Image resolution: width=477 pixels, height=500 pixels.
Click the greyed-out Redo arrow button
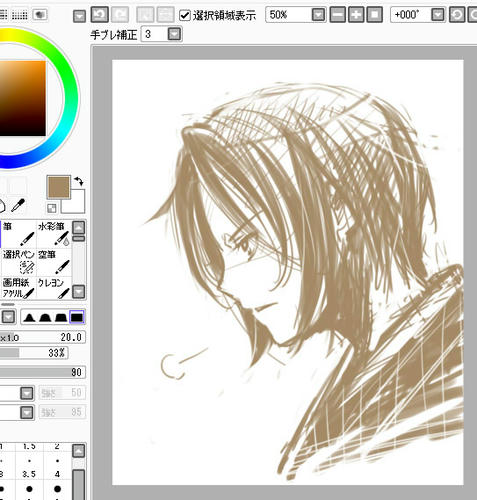120,15
